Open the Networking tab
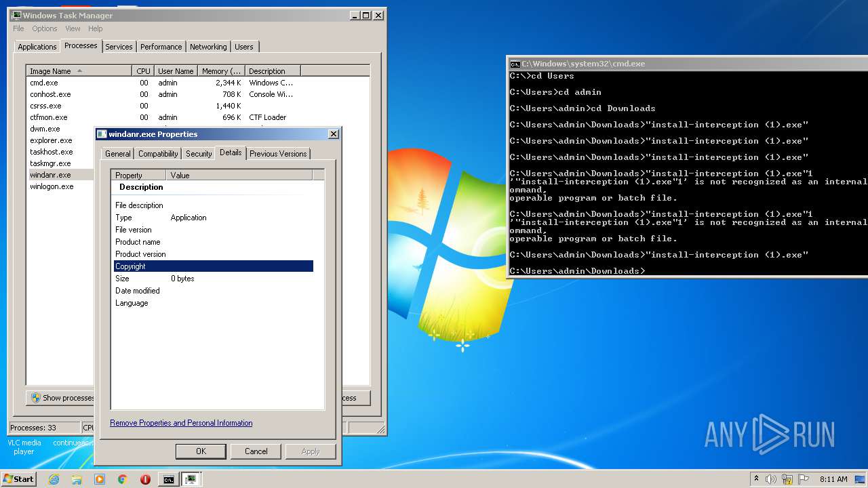 208,47
